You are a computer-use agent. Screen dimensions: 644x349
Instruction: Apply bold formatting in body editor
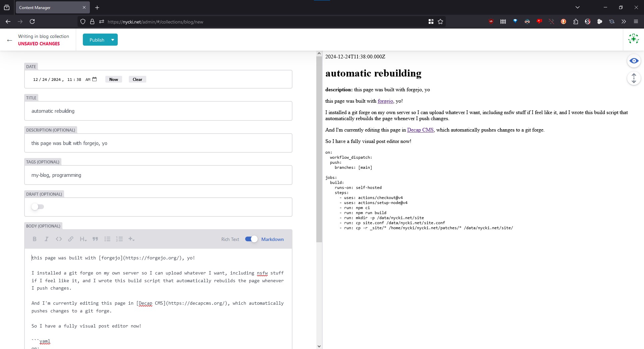[x=35, y=239]
